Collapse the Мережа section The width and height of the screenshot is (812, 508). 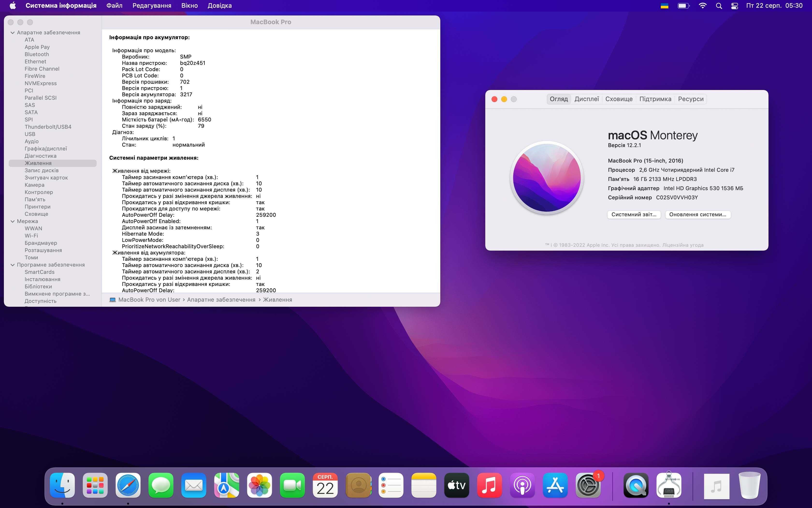point(12,221)
